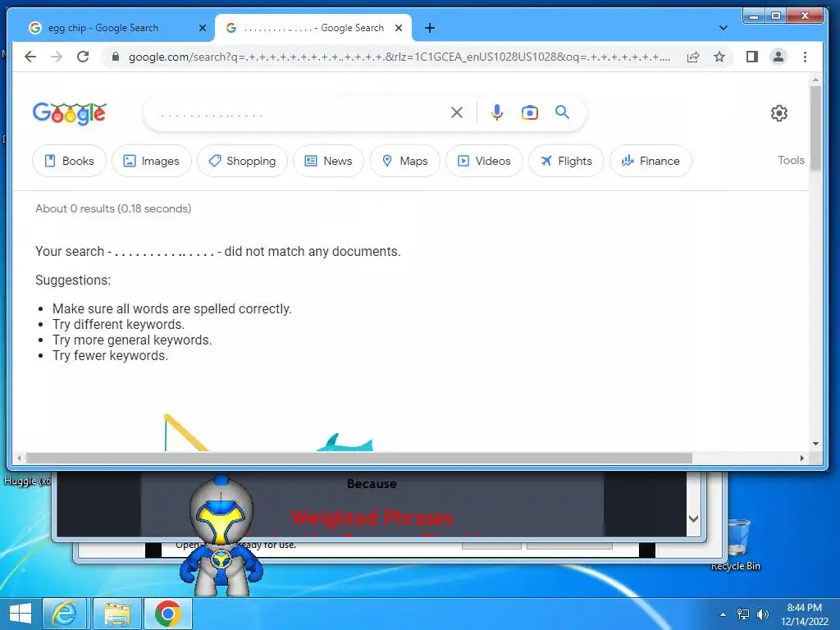Click 'Try more general keywords.' text
The image size is (840, 630).
(132, 340)
